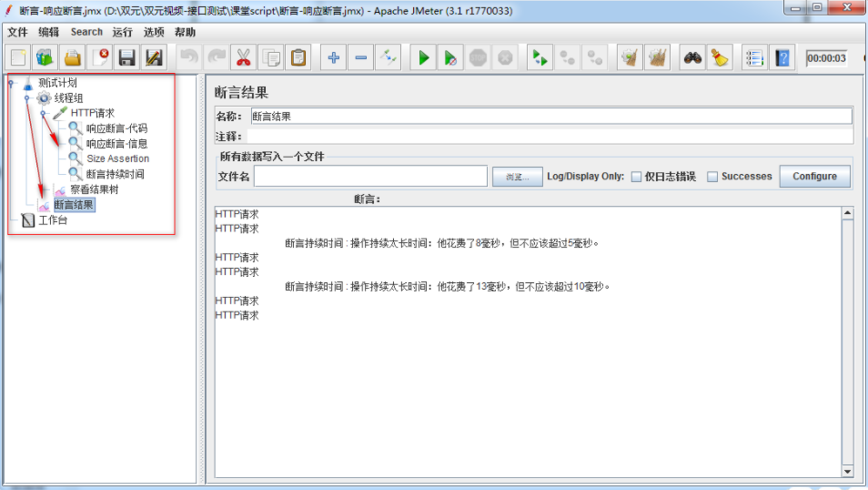
Task: Open the 文件 menu
Action: pos(17,32)
